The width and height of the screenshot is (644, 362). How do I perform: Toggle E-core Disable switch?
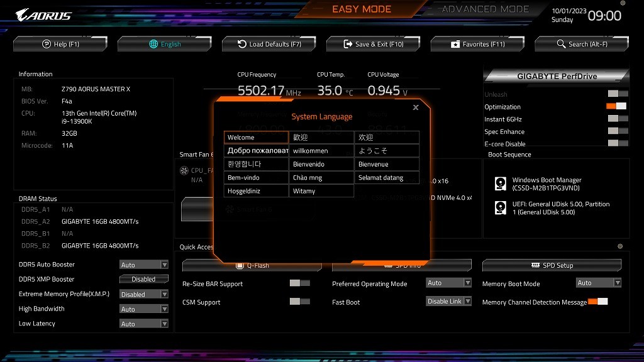click(618, 143)
